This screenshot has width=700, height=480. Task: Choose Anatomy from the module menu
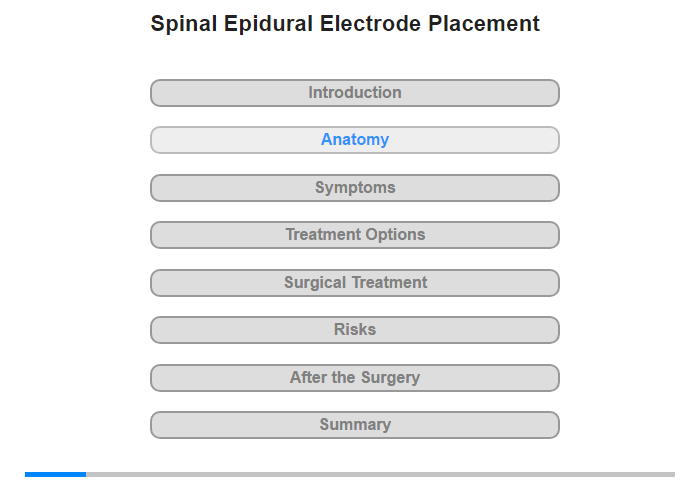pyautogui.click(x=354, y=140)
